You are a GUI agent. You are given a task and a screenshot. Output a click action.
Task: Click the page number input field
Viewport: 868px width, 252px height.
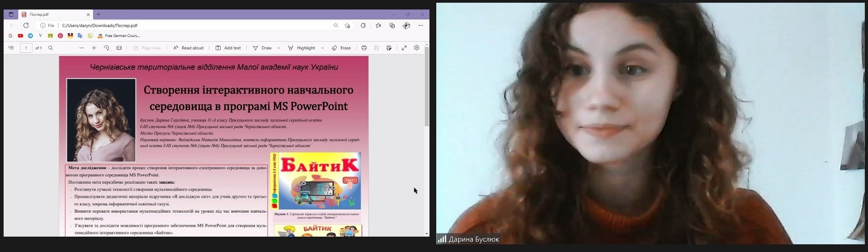pos(26,48)
